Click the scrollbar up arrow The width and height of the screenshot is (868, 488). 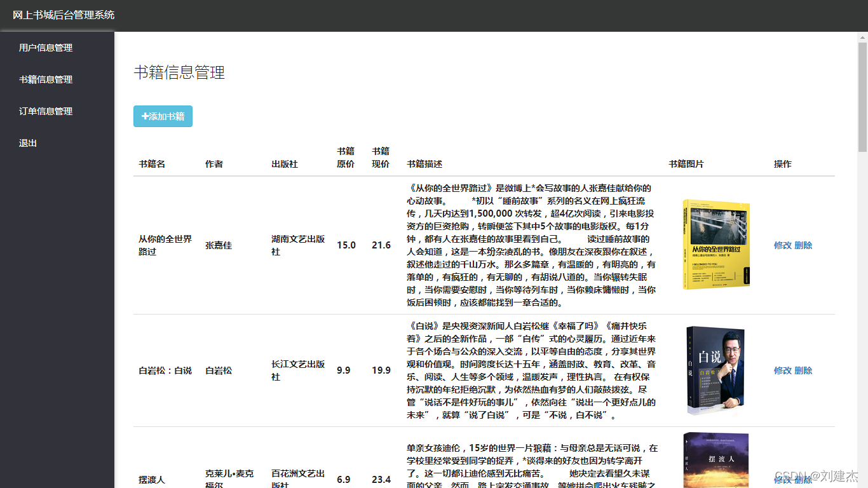862,37
